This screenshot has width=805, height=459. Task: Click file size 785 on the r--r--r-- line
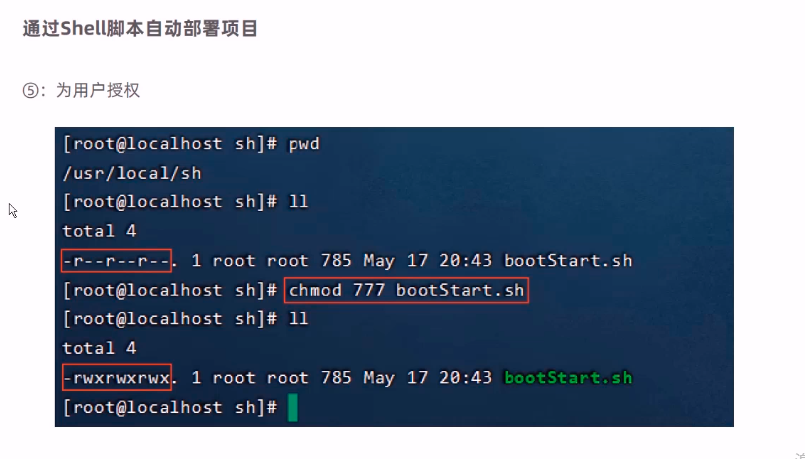point(336,261)
